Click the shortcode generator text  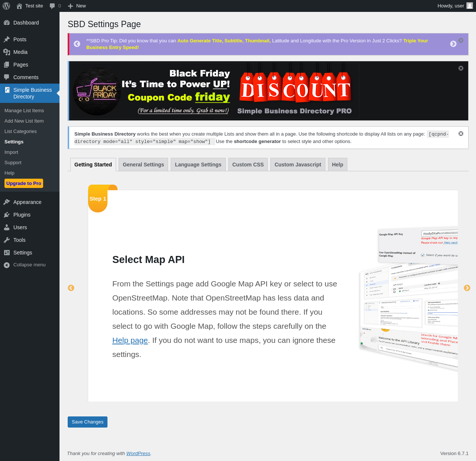257,142
